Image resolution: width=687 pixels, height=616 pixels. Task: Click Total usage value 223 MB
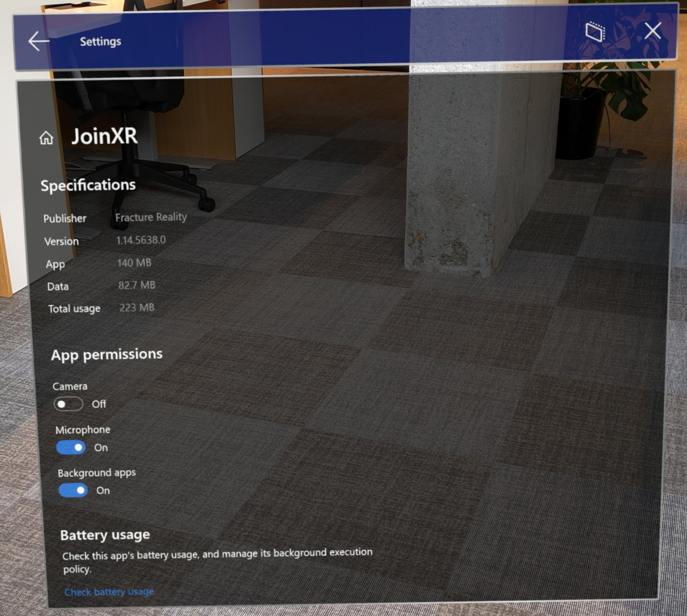tap(137, 307)
